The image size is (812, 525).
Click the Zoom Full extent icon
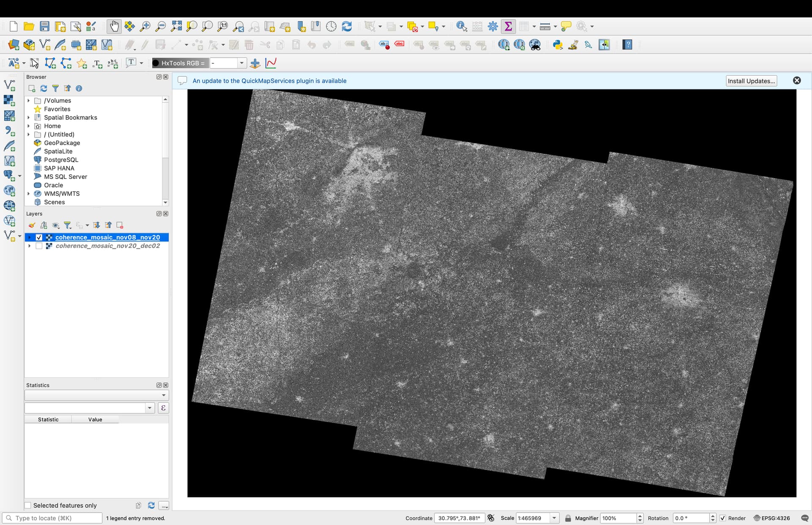coord(176,26)
